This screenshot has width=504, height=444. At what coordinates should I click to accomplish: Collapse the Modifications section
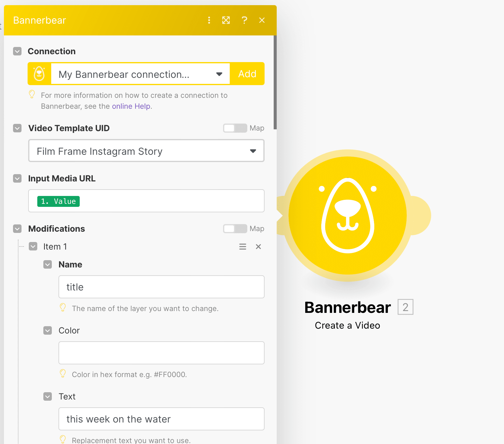click(x=17, y=229)
